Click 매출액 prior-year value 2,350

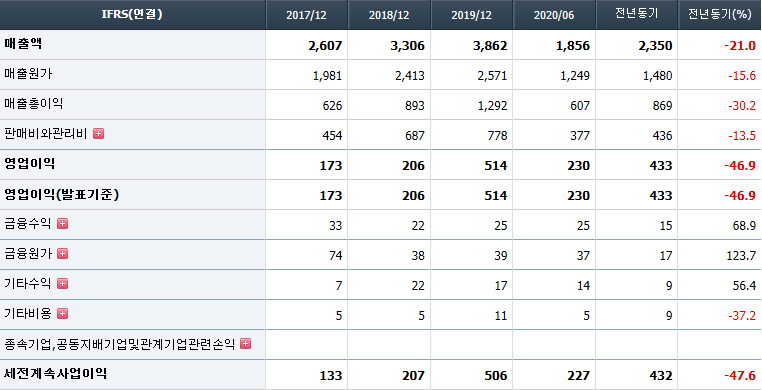tap(656, 46)
